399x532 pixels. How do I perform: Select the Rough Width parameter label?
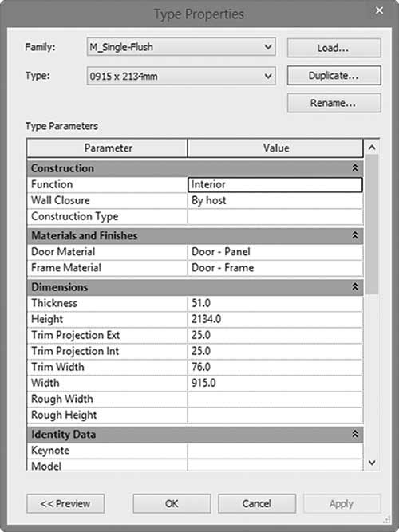click(x=62, y=399)
